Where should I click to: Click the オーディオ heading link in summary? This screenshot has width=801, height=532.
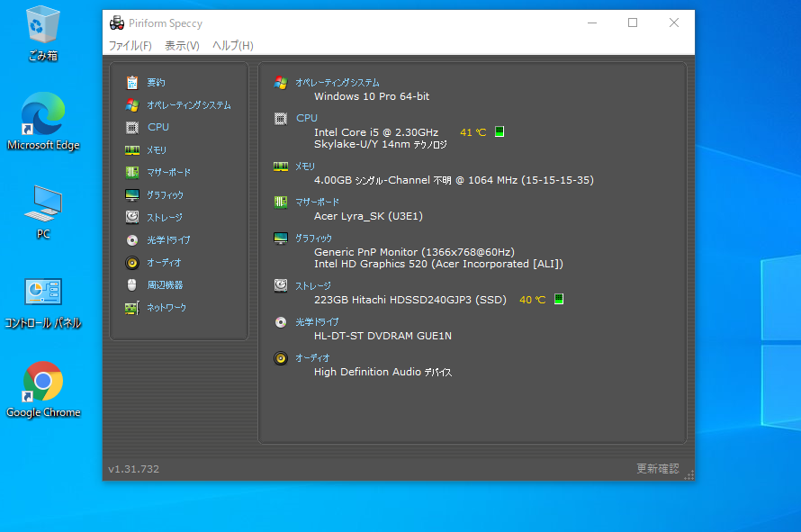coord(312,357)
